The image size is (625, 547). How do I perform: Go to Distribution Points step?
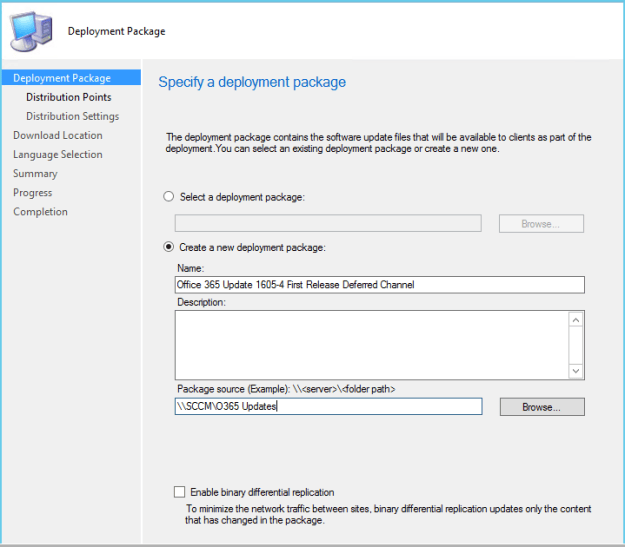click(69, 97)
